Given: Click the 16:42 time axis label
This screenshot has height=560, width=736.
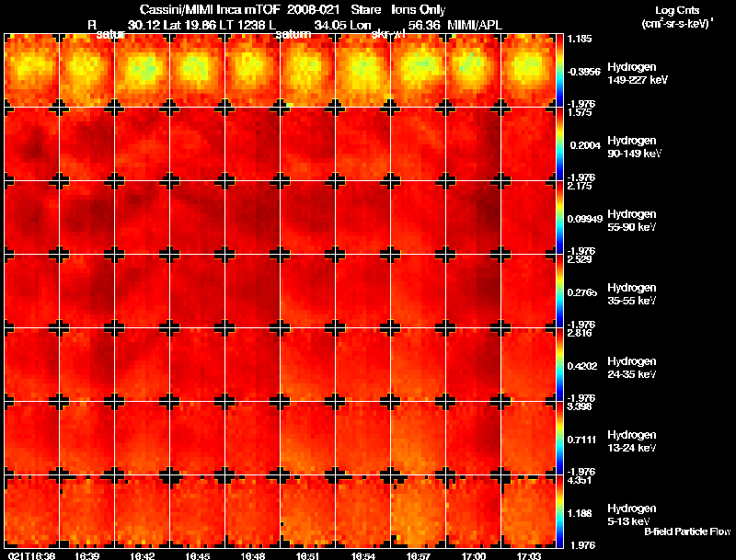Looking at the screenshot, I should tap(143, 555).
